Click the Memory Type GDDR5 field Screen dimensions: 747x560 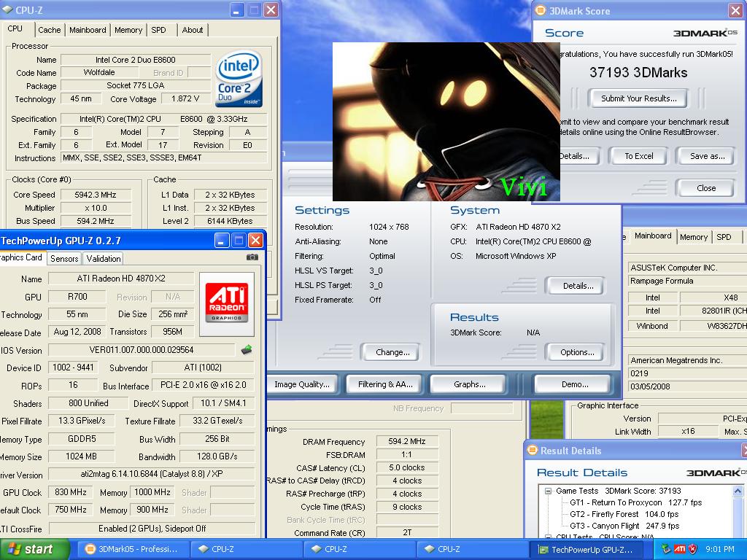(82, 438)
